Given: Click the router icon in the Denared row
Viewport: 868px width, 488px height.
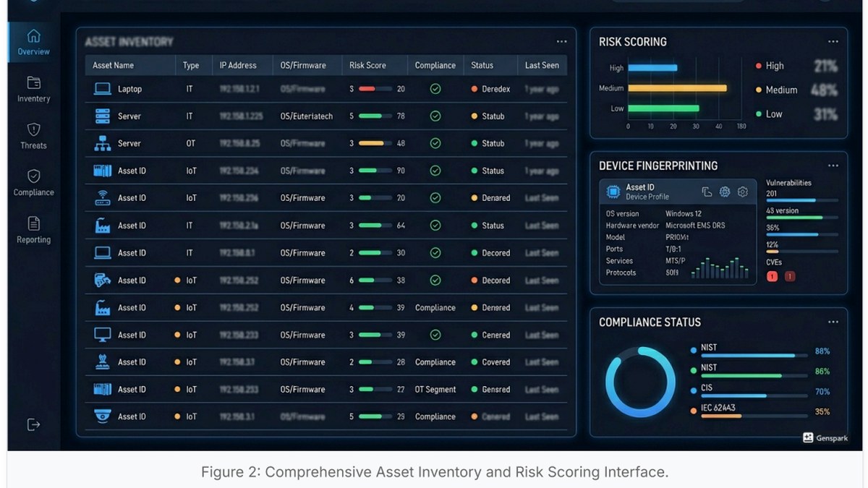Looking at the screenshot, I should point(102,197).
